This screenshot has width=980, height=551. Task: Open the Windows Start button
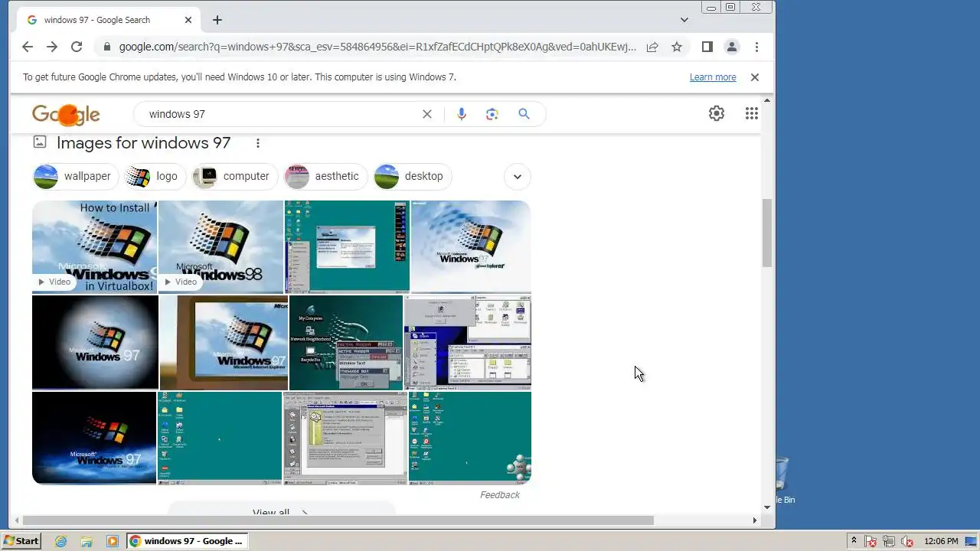coord(21,541)
